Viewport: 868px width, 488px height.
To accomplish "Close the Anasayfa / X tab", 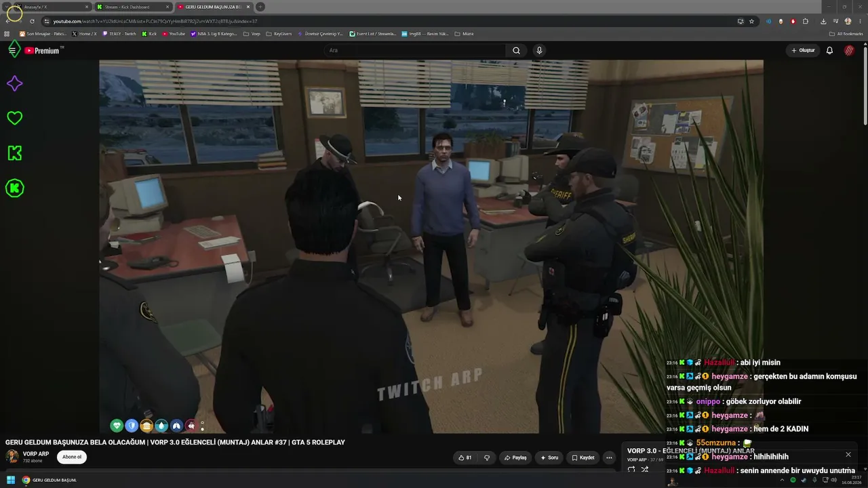I will point(86,7).
